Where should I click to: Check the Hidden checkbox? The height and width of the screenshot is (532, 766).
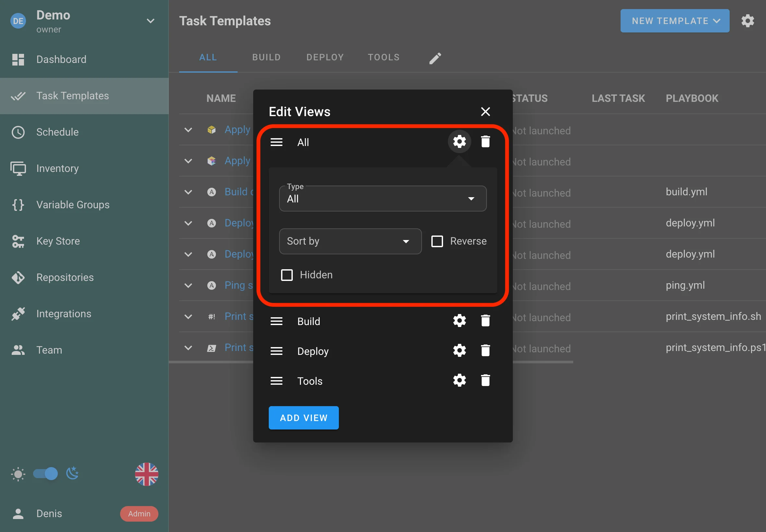point(287,275)
